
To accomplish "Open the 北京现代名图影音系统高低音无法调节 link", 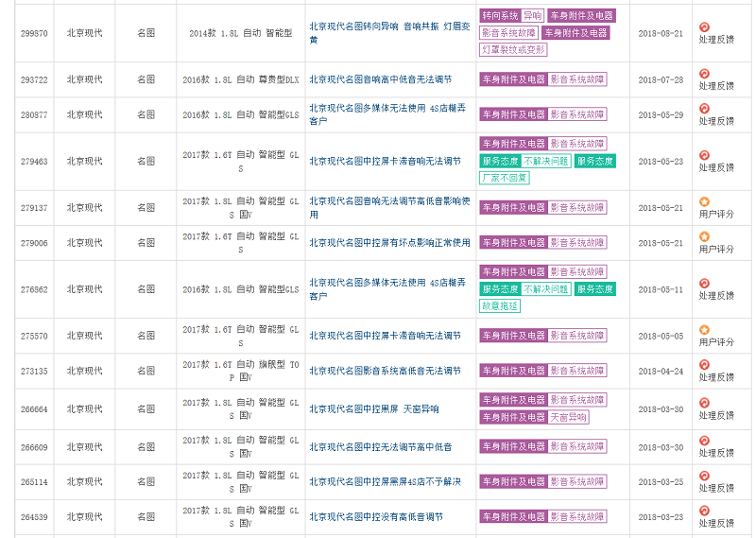I will click(385, 371).
